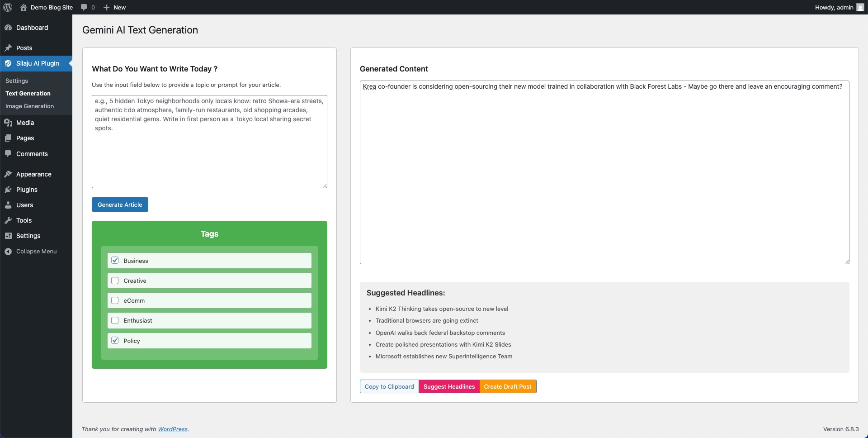The width and height of the screenshot is (868, 438).
Task: Open Demo Blog Site link
Action: point(52,7)
